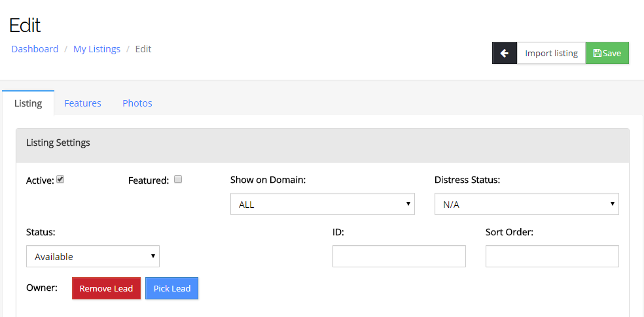644x317 pixels.
Task: Open the Photos tab
Action: 137,103
